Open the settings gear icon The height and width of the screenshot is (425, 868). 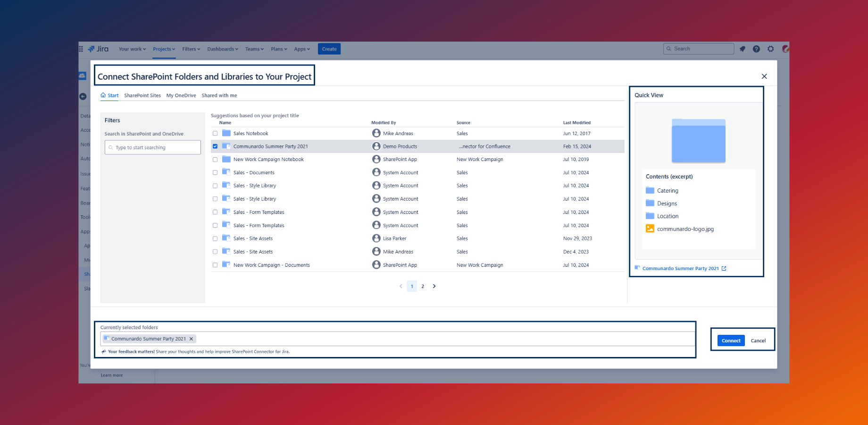coord(770,49)
